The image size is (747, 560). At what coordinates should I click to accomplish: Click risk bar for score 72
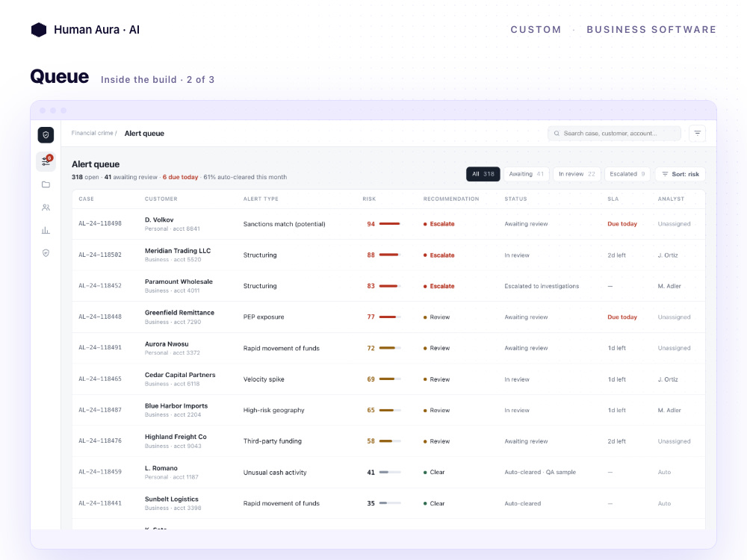(x=390, y=348)
